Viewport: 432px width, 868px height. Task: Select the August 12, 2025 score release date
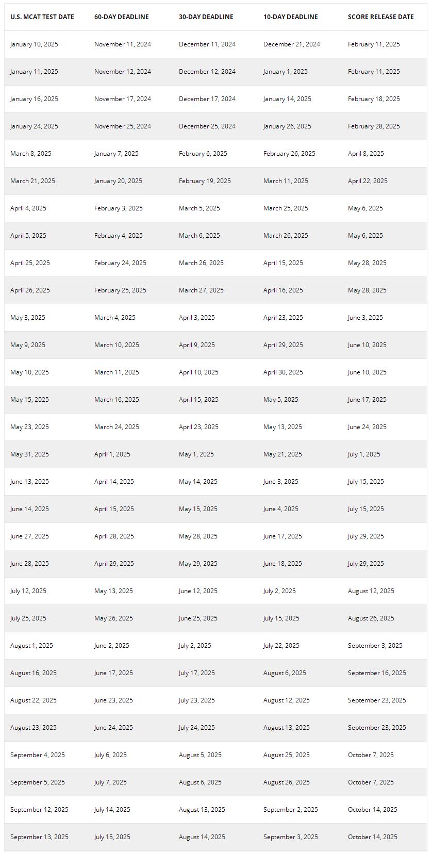tap(371, 591)
